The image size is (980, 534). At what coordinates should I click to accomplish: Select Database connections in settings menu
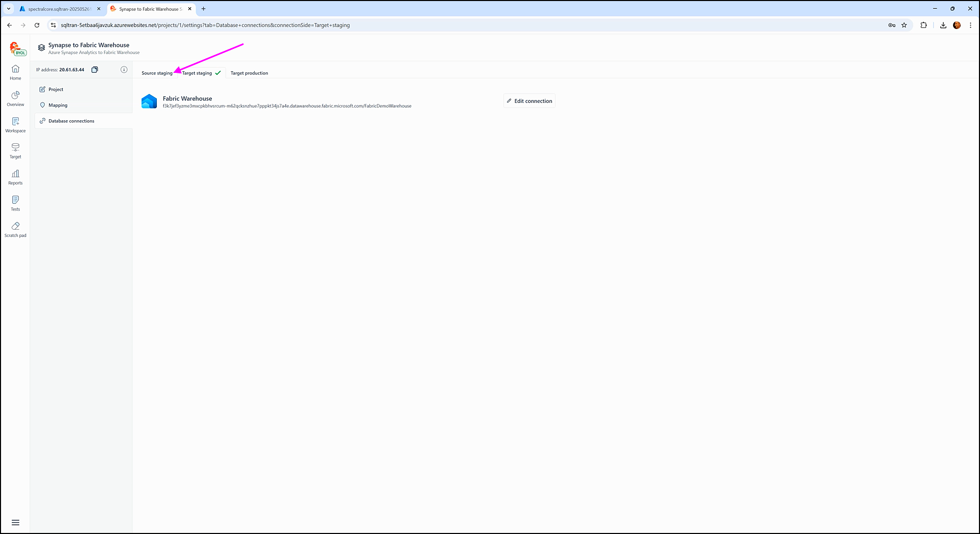click(71, 121)
